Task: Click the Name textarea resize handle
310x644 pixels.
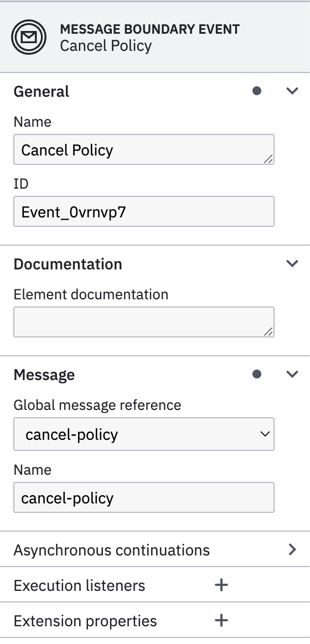Action: pos(268,159)
